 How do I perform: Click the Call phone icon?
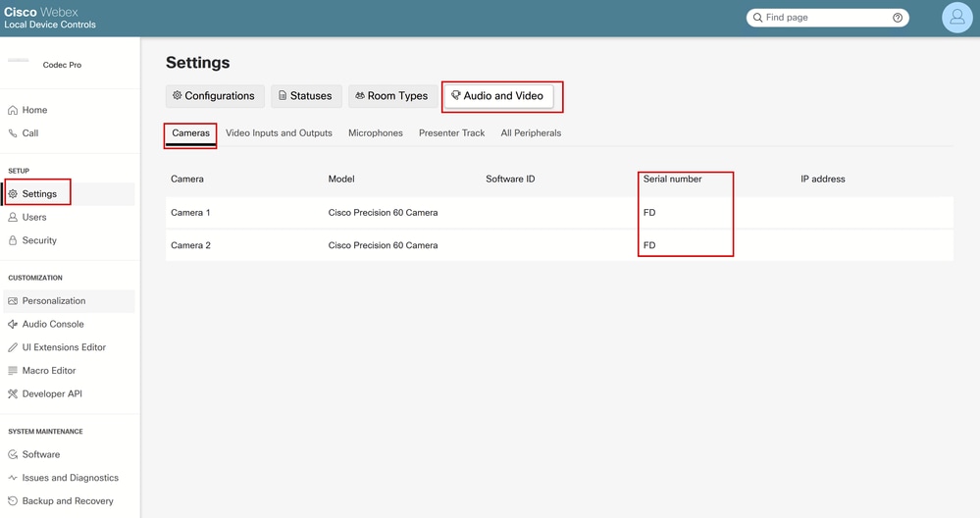click(x=13, y=133)
